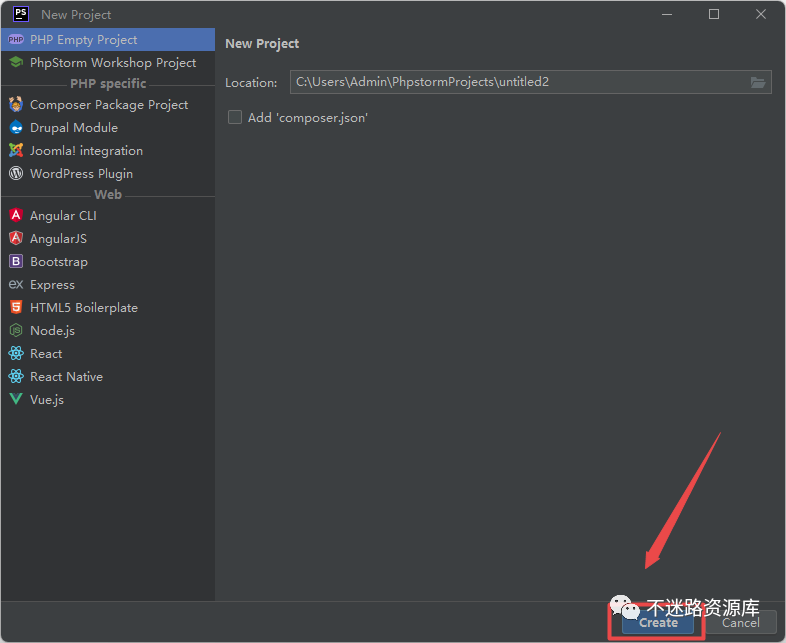Screen dimensions: 786x643
Task: Select PHP Empty Project type
Action: pos(108,40)
